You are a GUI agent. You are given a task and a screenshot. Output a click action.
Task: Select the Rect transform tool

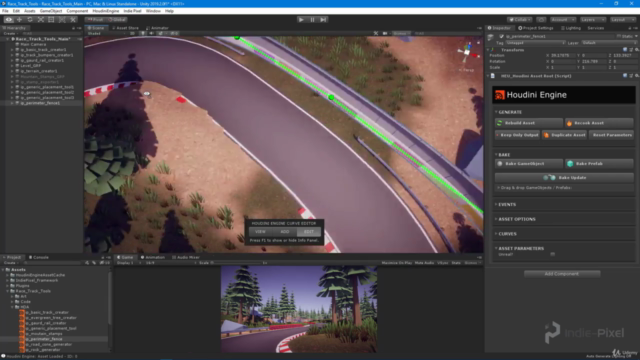click(51, 20)
